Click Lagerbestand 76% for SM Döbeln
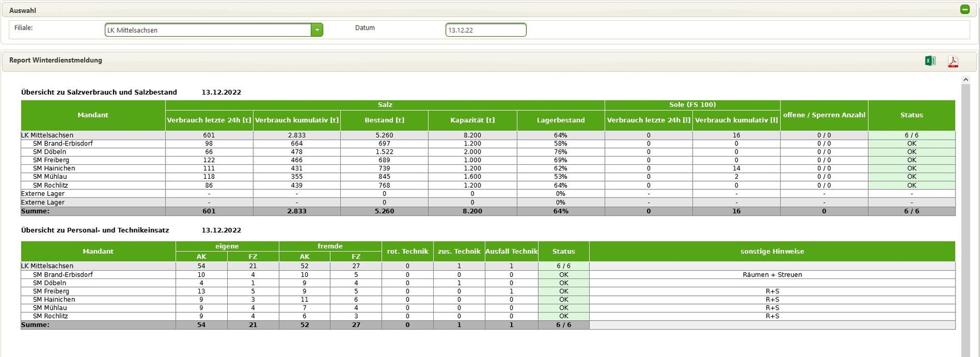This screenshot has width=980, height=357. coord(561,152)
